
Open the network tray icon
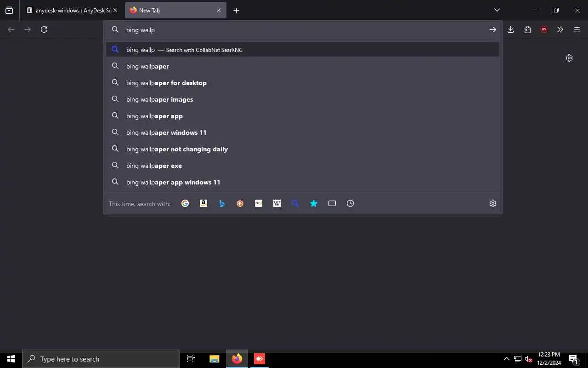pyautogui.click(x=518, y=359)
